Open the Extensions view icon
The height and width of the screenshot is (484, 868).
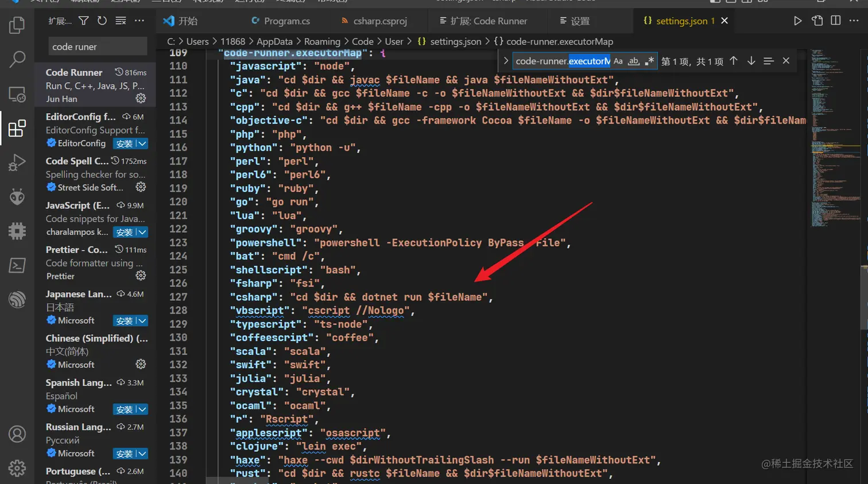point(17,128)
